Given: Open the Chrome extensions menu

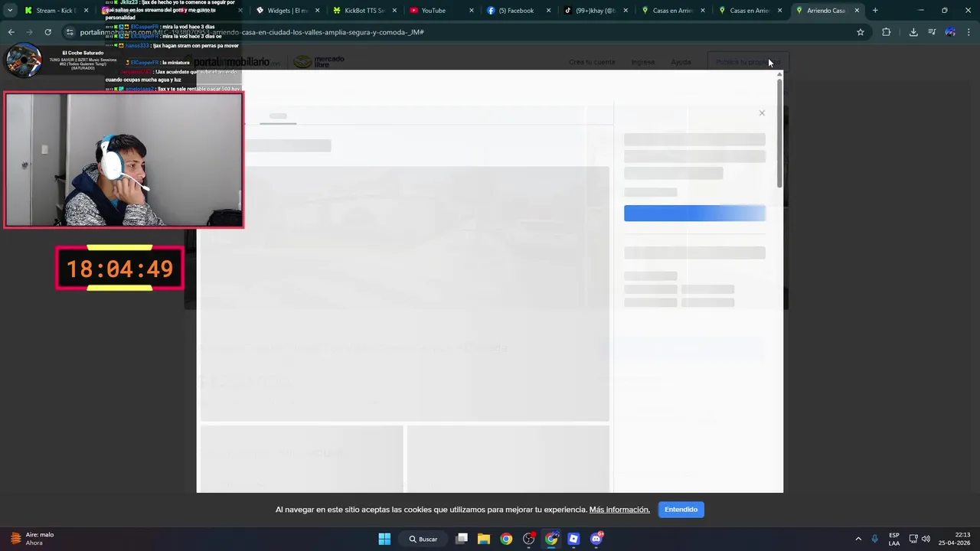Looking at the screenshot, I should 887,32.
